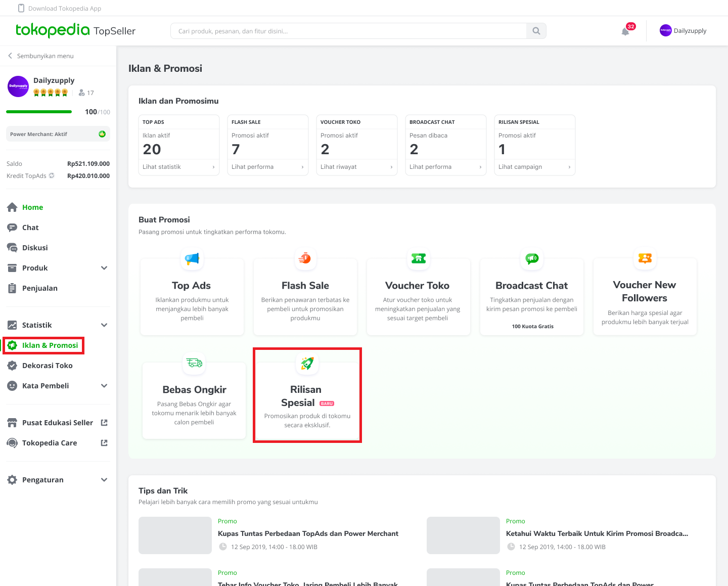
Task: Open the Top Ads promotion card title
Action: (x=191, y=286)
